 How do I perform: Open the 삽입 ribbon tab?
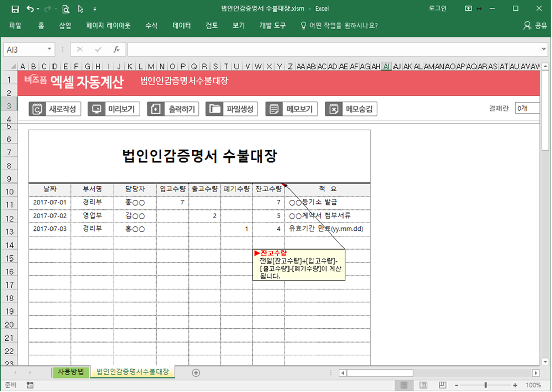pos(65,25)
